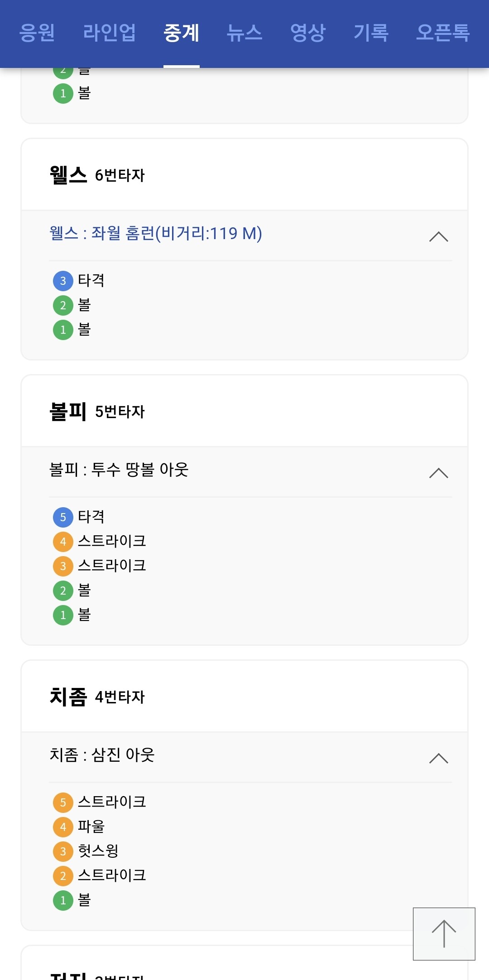Collapse 치좀 삼진 아웃 pitch list
The width and height of the screenshot is (489, 980).
pyautogui.click(x=438, y=758)
